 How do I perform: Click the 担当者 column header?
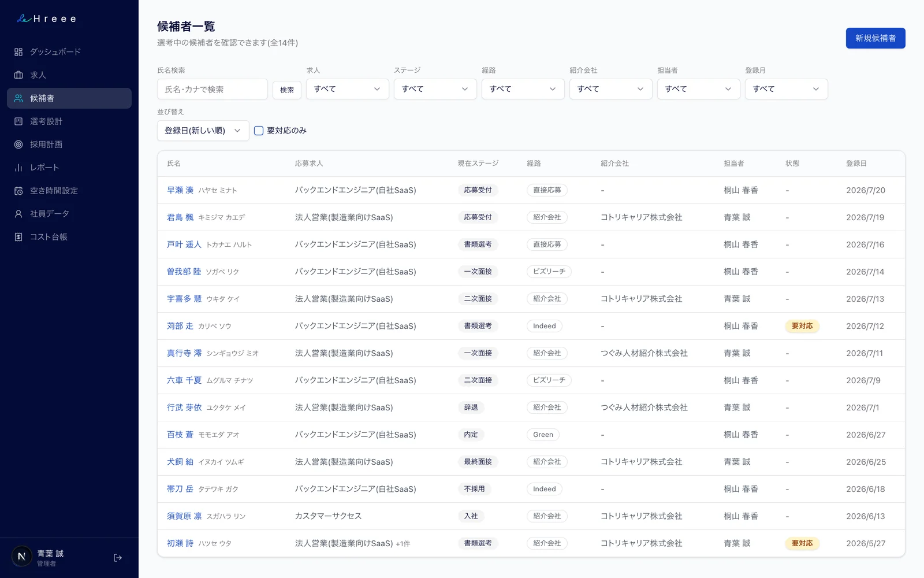[x=734, y=164]
